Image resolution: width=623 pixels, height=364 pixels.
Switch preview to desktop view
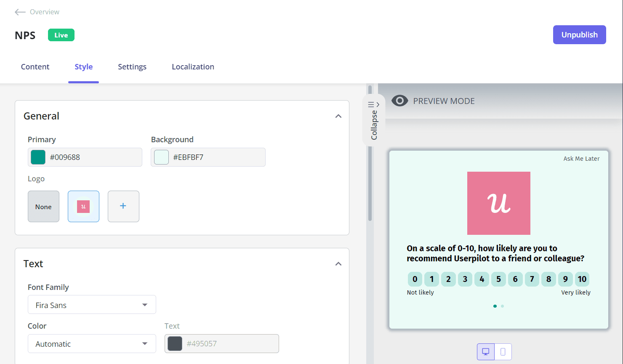pos(486,352)
